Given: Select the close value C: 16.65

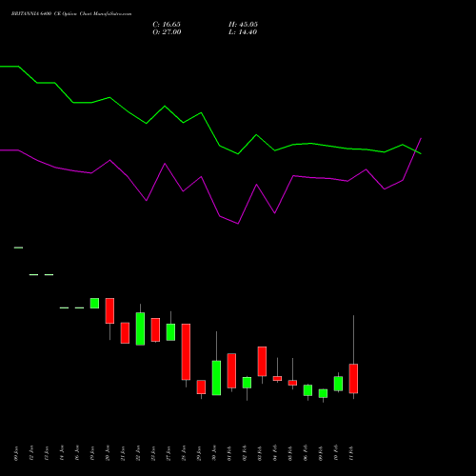Looking at the screenshot, I should tap(167, 25).
